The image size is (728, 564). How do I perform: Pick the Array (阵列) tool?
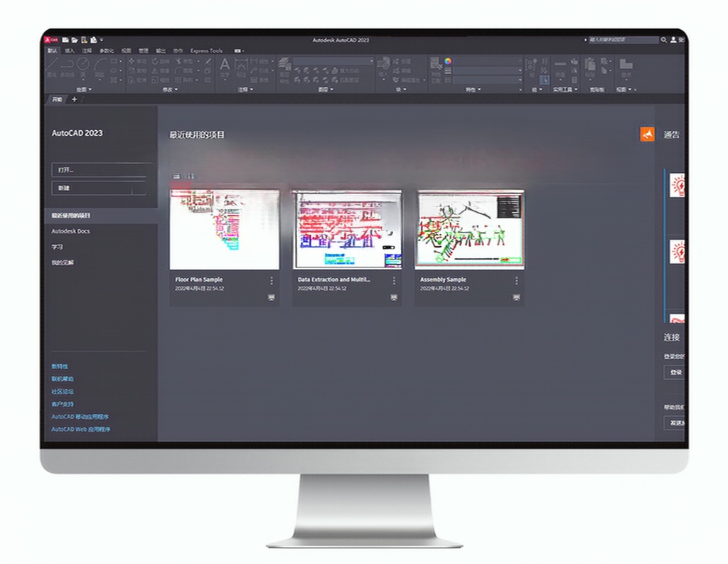[184, 80]
